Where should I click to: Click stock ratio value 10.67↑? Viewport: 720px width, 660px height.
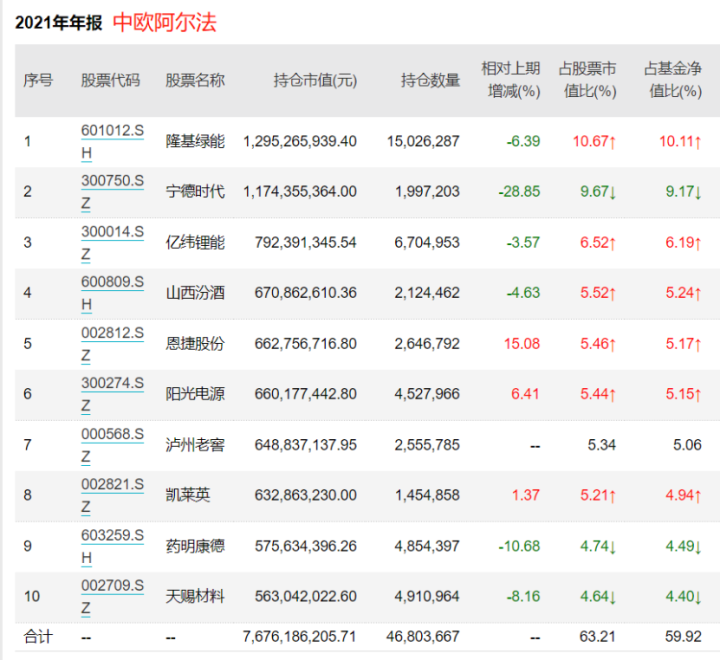(x=595, y=141)
